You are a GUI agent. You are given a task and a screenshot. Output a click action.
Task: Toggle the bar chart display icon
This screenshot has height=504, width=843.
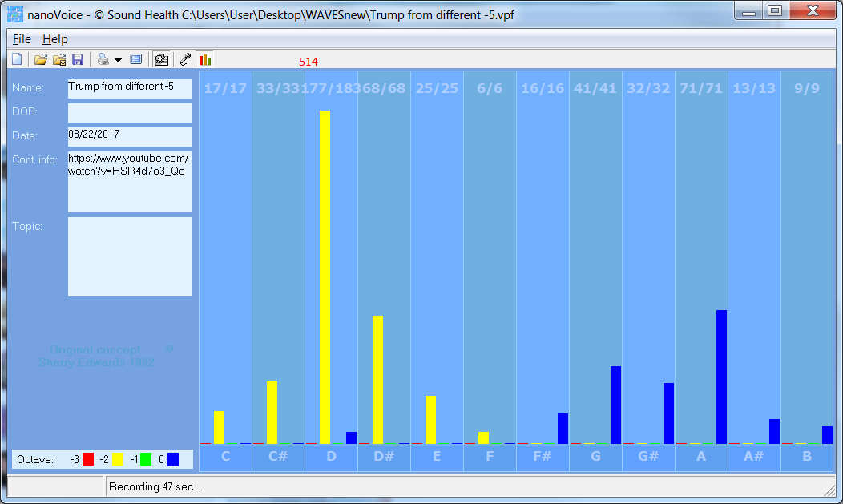click(205, 59)
